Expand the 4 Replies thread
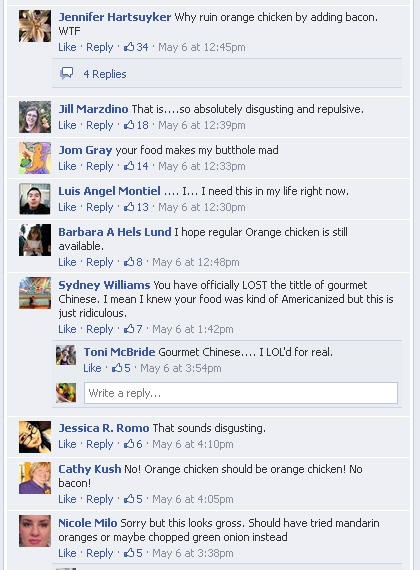Viewport: 420px width, 570px height. [105, 74]
